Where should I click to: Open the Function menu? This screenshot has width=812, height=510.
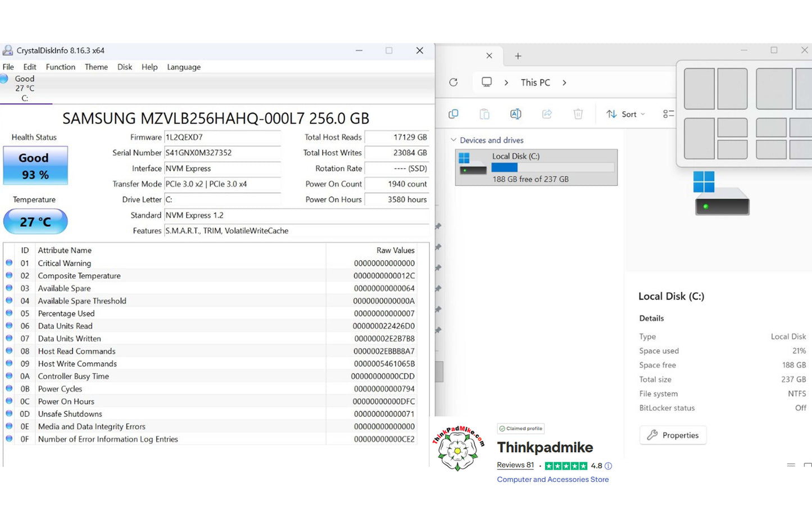(x=61, y=67)
